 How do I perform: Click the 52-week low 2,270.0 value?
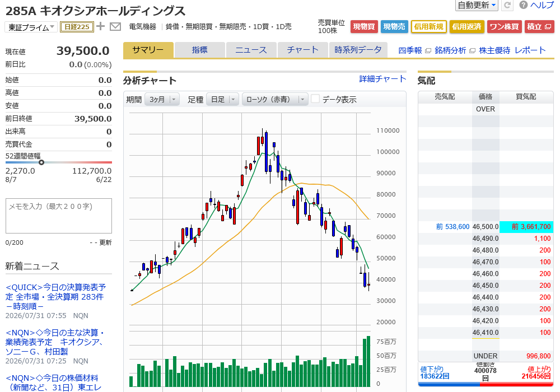point(20,171)
